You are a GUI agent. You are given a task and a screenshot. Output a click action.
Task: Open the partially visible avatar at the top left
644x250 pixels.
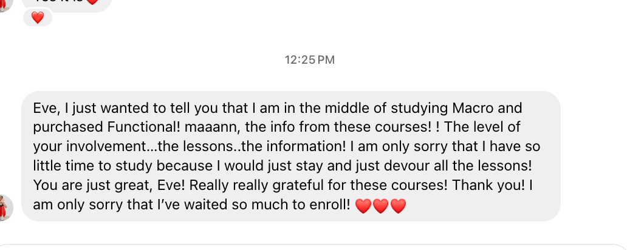[x=5, y=5]
